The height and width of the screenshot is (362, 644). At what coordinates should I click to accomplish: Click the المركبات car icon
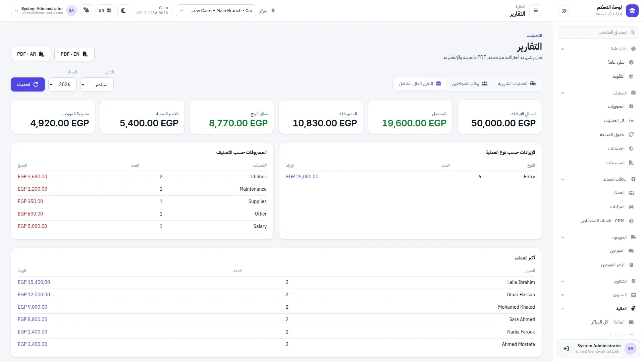pos(631,207)
